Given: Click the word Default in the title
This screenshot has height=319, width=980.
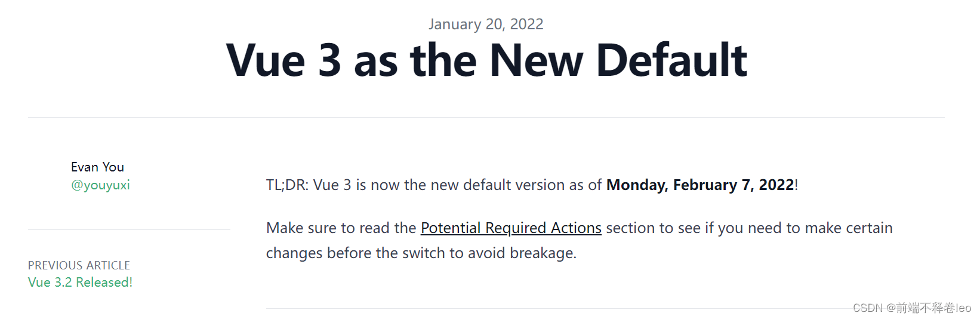Looking at the screenshot, I should [x=671, y=60].
